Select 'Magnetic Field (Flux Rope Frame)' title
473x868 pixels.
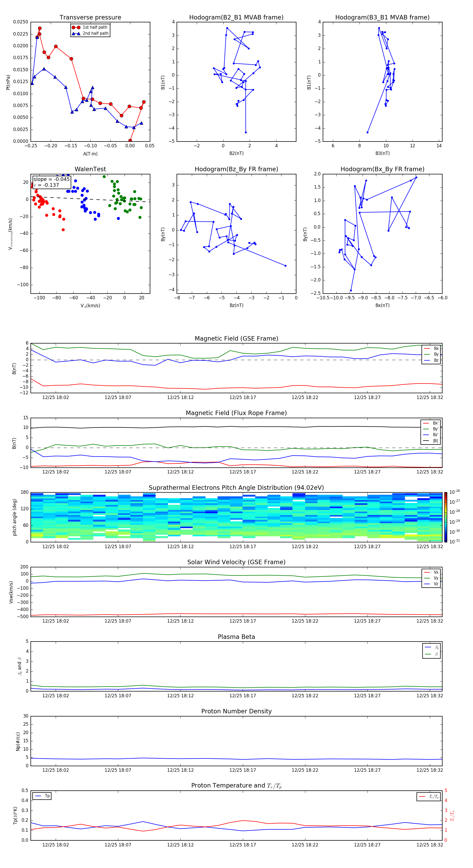236,413
